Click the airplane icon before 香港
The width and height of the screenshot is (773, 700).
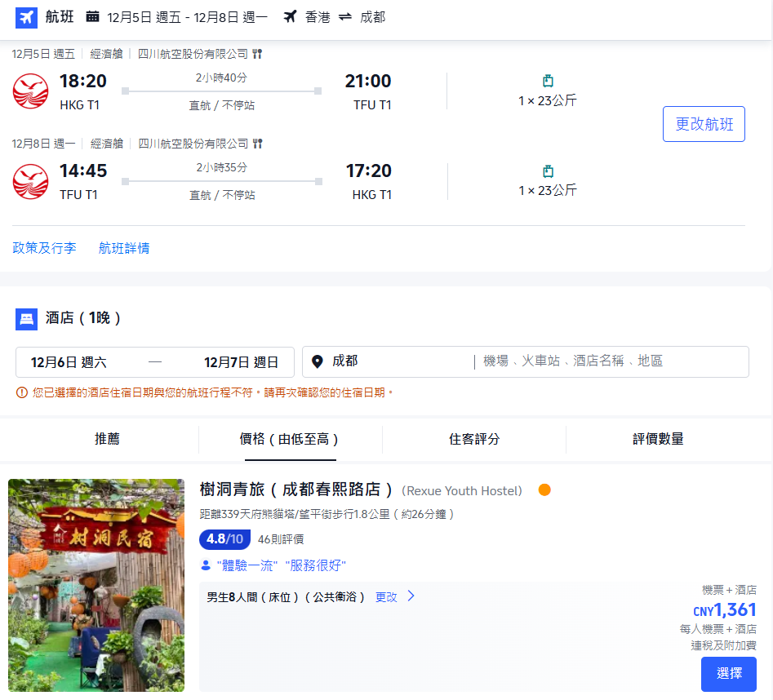[289, 16]
